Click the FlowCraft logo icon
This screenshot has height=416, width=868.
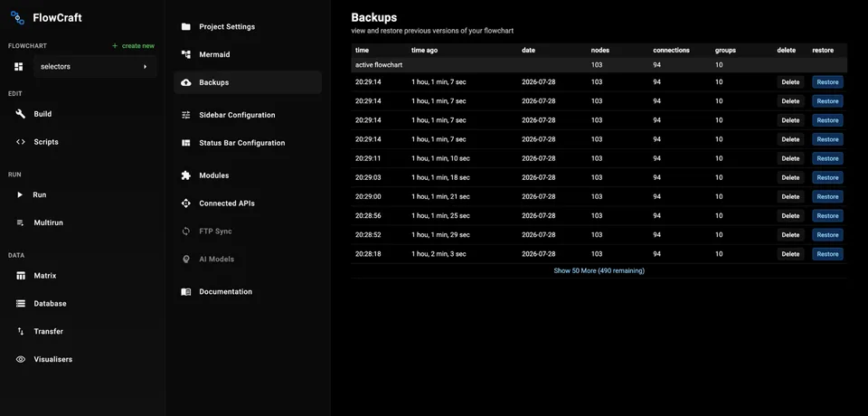pos(17,18)
